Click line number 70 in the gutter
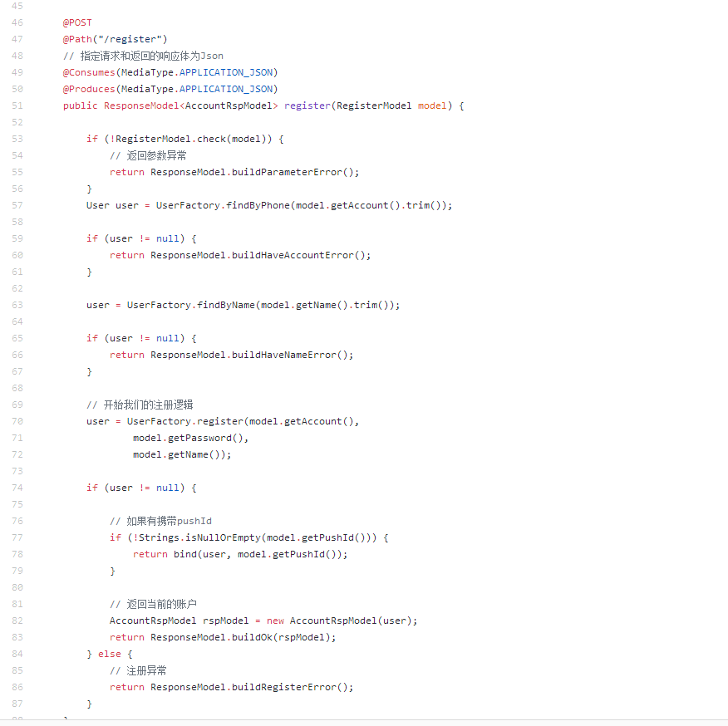The height and width of the screenshot is (726, 728). (17, 421)
